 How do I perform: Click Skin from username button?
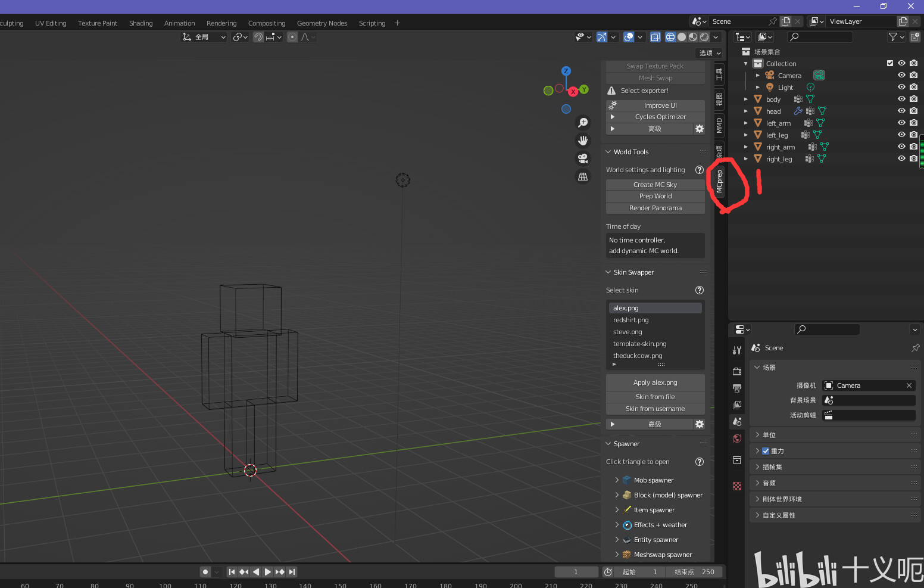coord(655,409)
